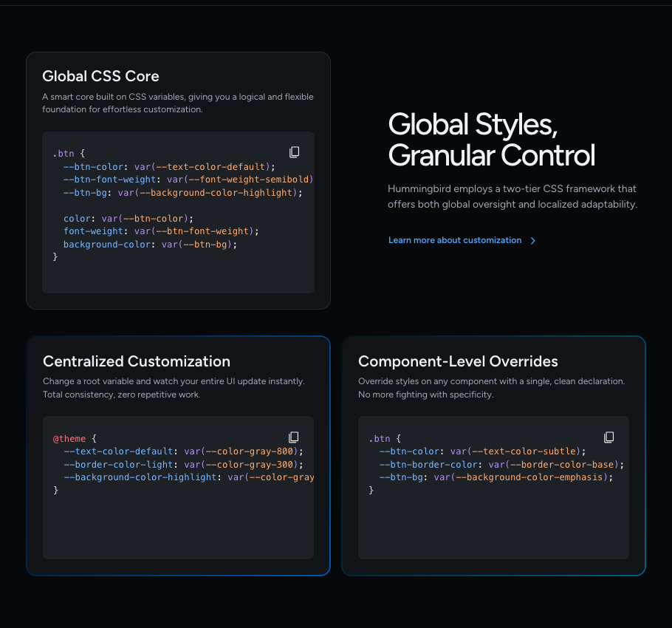
Task: Click the Centralized Customization card title
Action: click(136, 361)
